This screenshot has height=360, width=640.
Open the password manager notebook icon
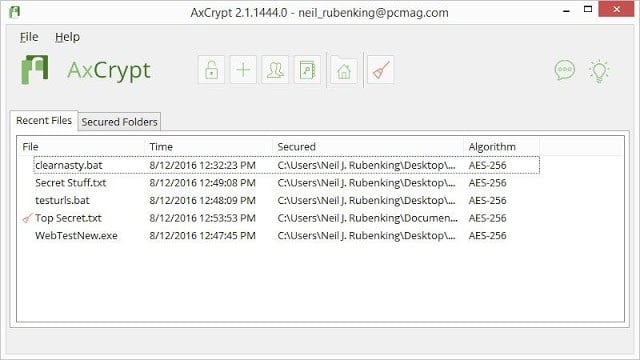click(307, 70)
